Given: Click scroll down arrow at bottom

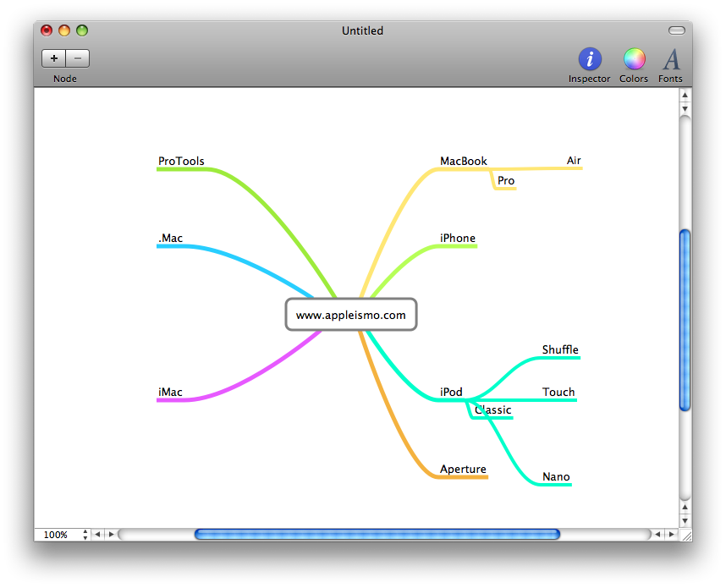Looking at the screenshot, I should tap(685, 521).
